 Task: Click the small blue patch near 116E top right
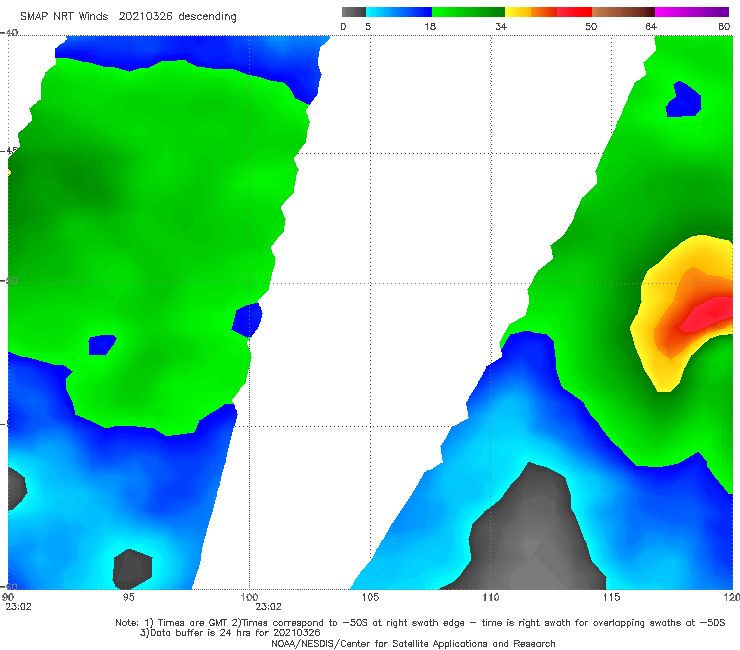click(683, 100)
